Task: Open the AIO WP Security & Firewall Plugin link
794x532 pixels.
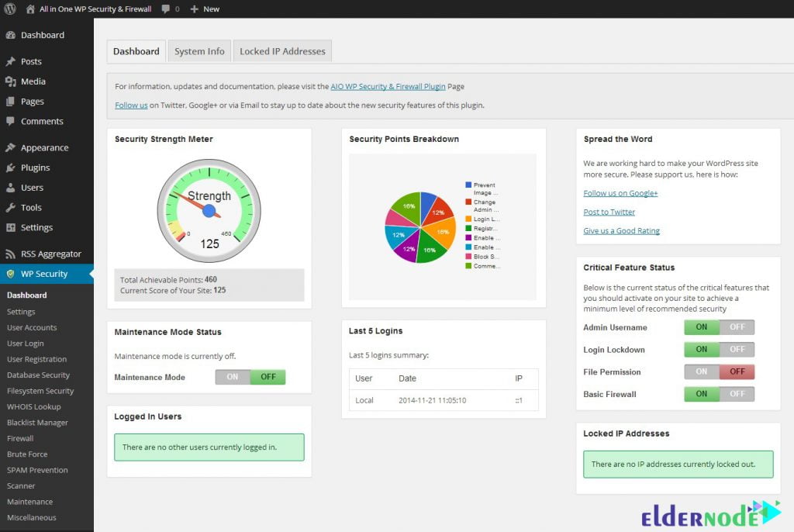Action: point(387,86)
